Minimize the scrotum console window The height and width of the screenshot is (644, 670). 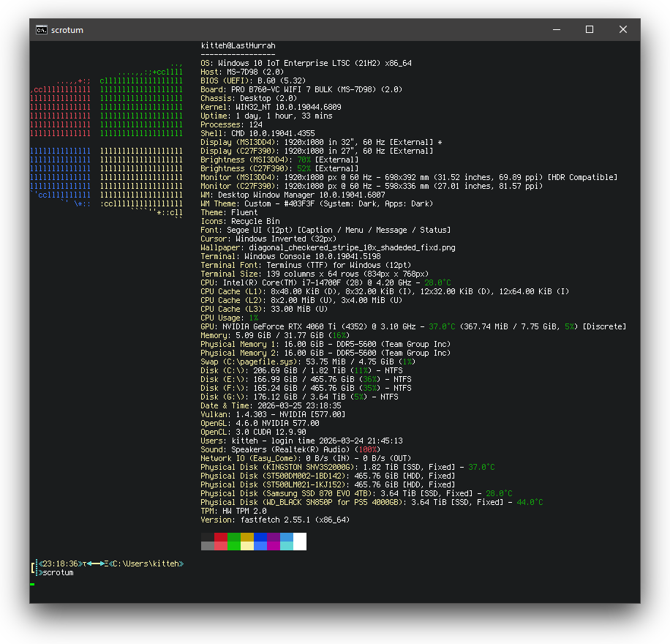(557, 29)
